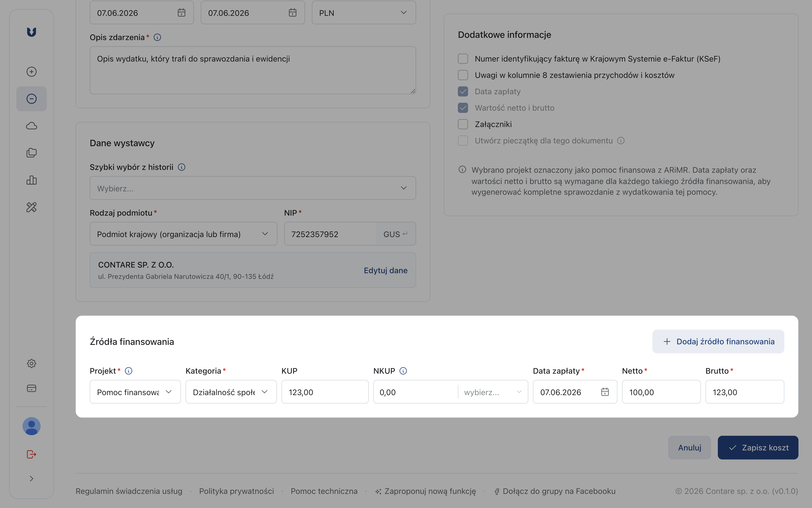Open calendar icon in Data zapłaty field
The height and width of the screenshot is (508, 812).
pyautogui.click(x=605, y=392)
